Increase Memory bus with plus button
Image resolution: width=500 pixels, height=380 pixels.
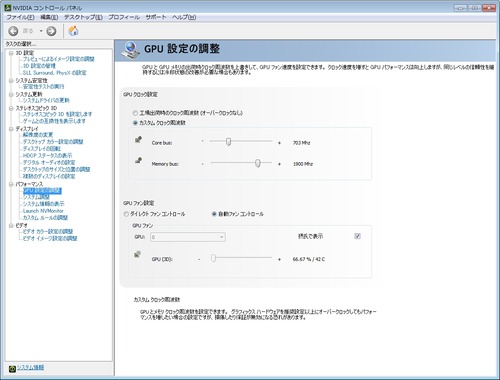click(279, 164)
